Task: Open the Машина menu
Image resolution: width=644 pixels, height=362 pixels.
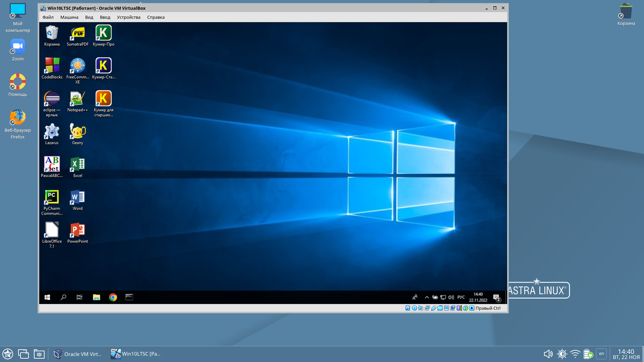Action: [x=69, y=17]
